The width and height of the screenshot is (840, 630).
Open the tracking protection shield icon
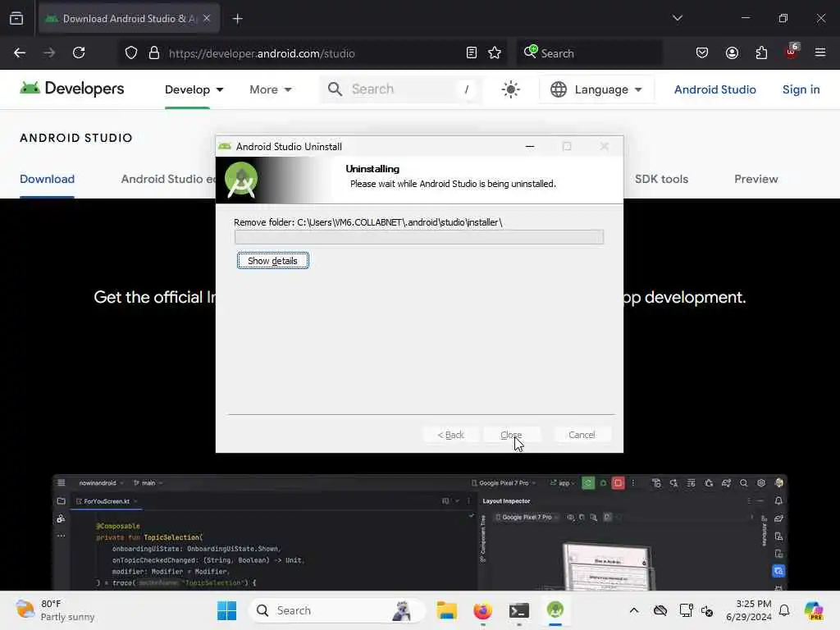point(131,53)
